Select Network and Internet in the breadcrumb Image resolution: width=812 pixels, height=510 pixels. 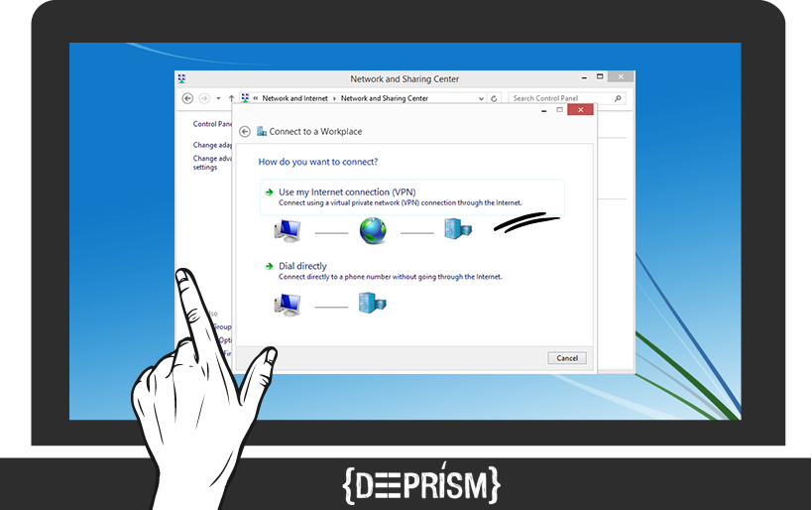pos(294,98)
